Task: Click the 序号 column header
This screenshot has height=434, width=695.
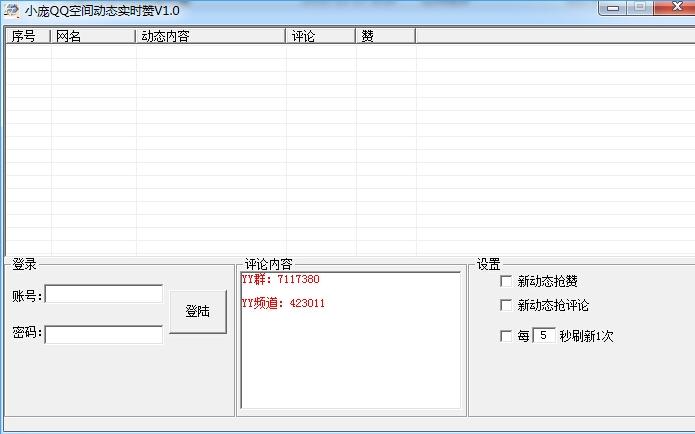Action: [28, 36]
